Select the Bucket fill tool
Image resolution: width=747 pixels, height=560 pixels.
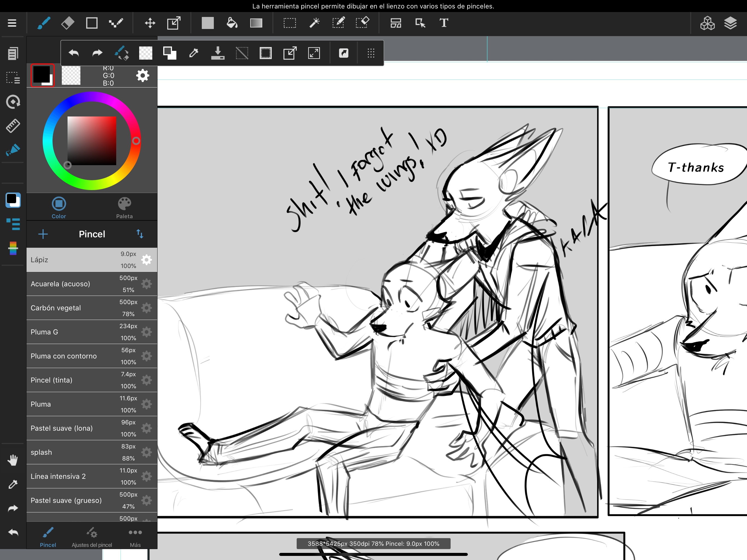click(232, 23)
